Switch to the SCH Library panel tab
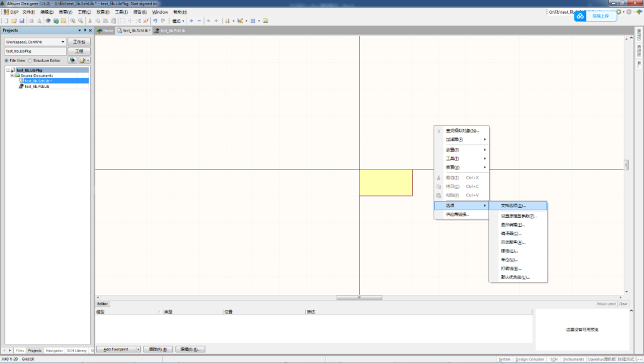Viewport: 644px width, 363px height. point(77,350)
